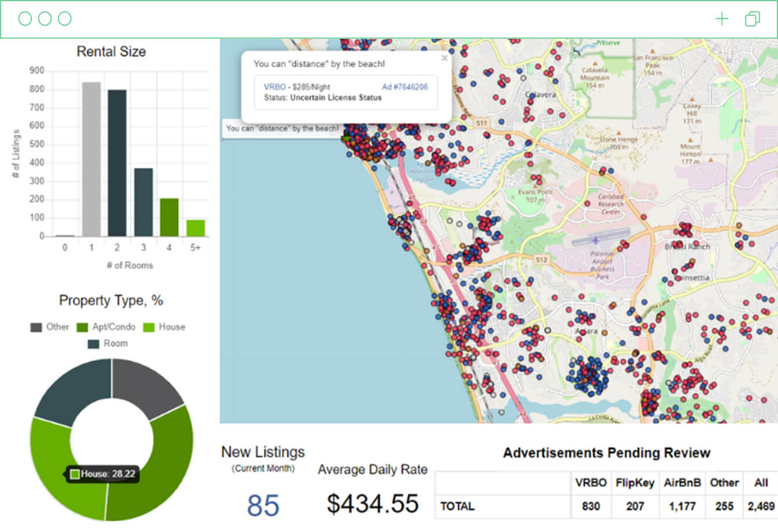The width and height of the screenshot is (778, 532).
Task: Click the Rental Size chart title
Action: pyautogui.click(x=111, y=52)
